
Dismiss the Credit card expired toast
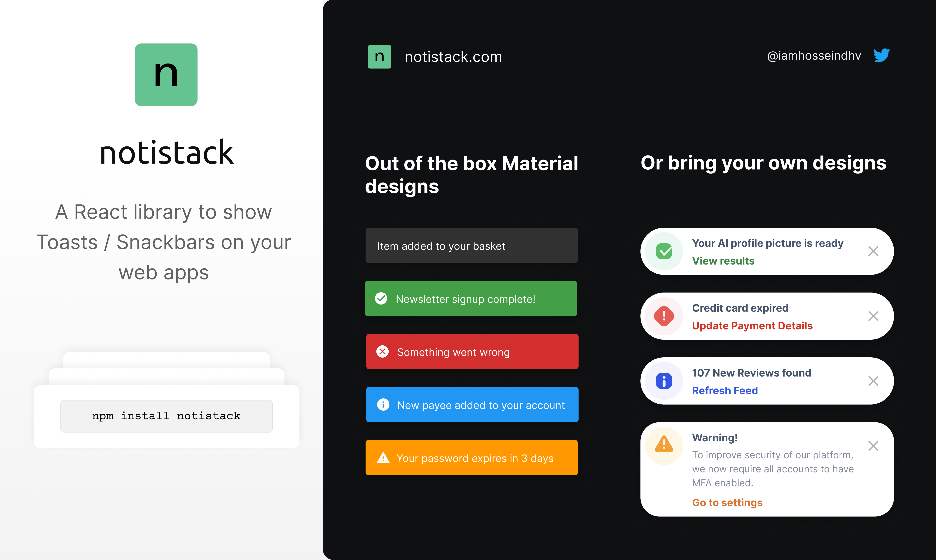click(873, 316)
